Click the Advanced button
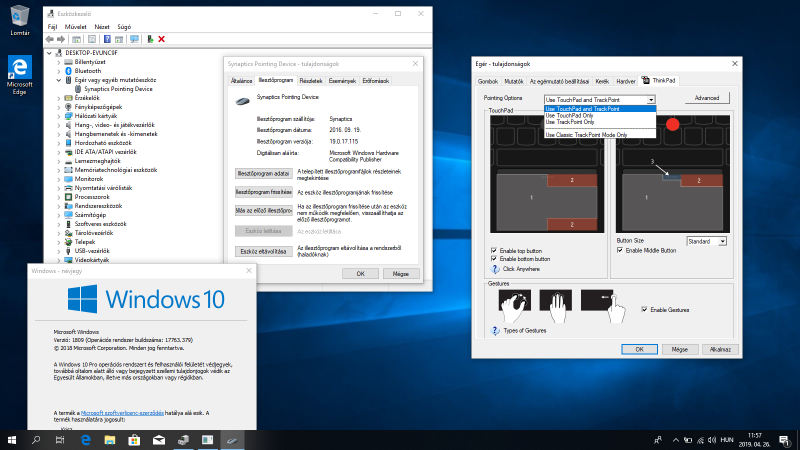 (x=707, y=98)
